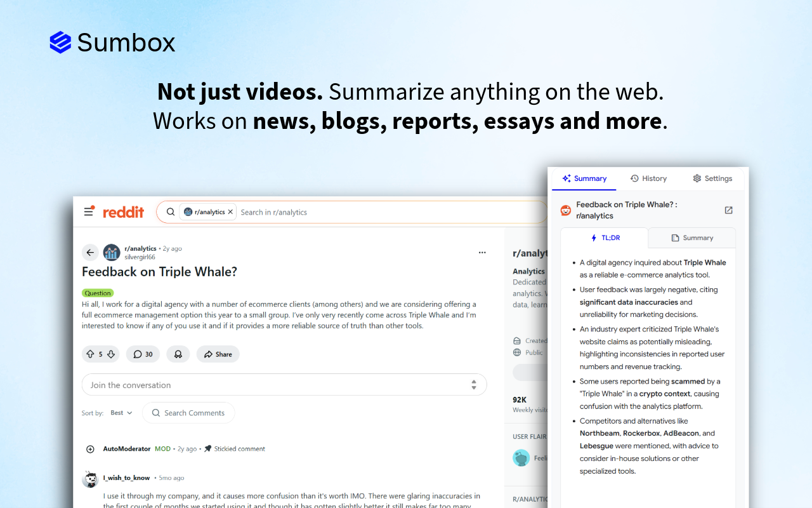Downvote the Triple Whale post
Screen dimensions: 812x508
click(x=111, y=354)
